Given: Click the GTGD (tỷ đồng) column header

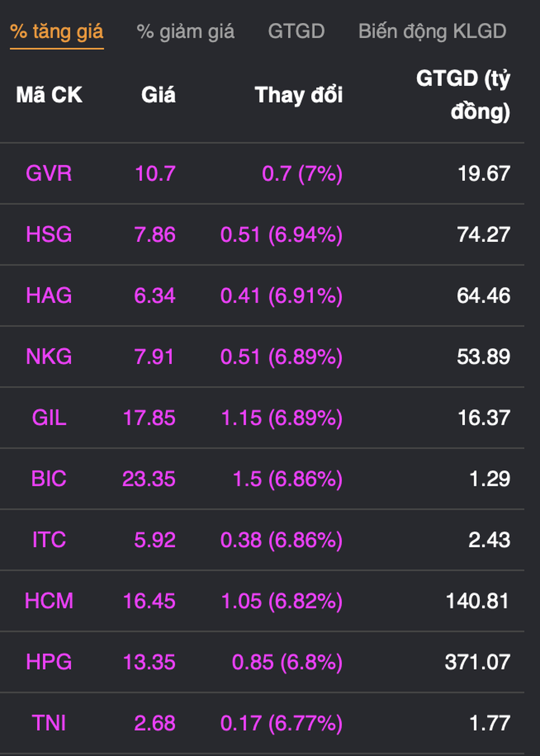Looking at the screenshot, I should [x=463, y=95].
